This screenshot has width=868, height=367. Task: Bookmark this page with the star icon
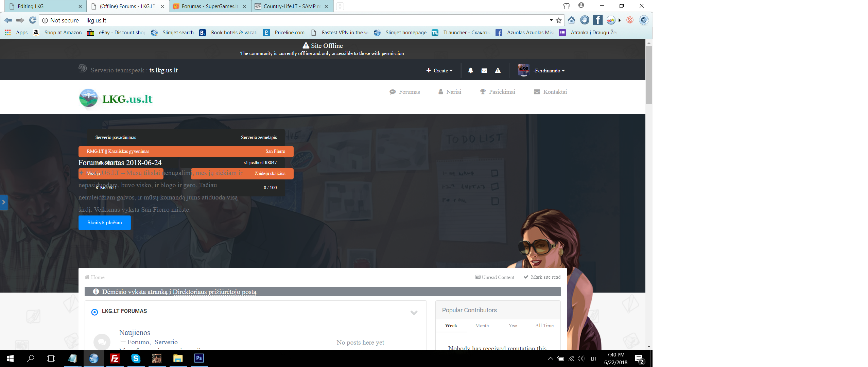(x=559, y=20)
